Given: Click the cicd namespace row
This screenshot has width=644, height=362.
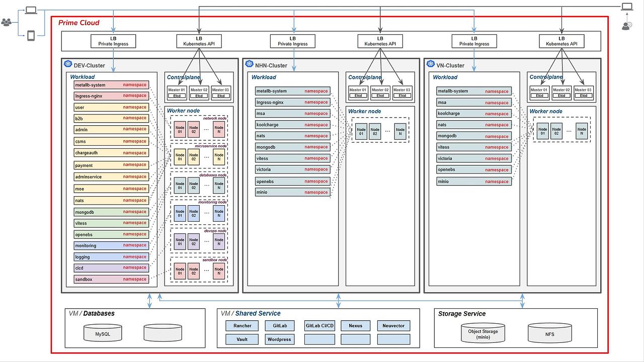Looking at the screenshot, I should point(111,268).
